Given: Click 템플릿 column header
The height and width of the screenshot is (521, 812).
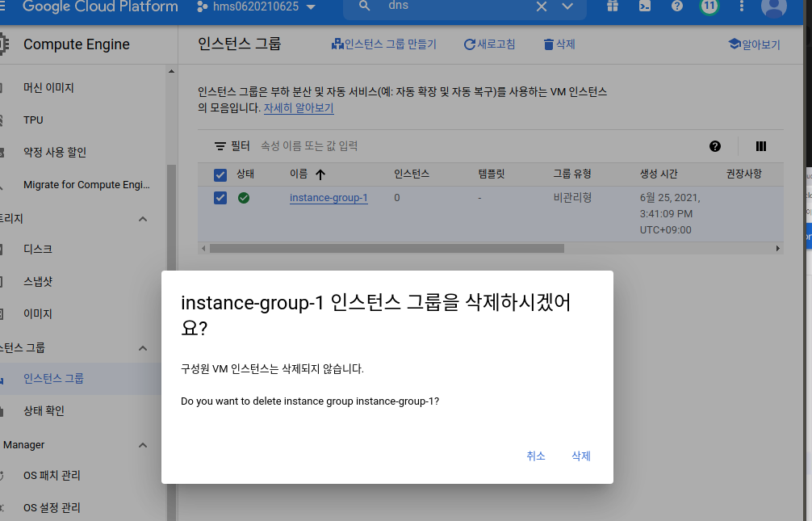Looking at the screenshot, I should coord(492,174).
